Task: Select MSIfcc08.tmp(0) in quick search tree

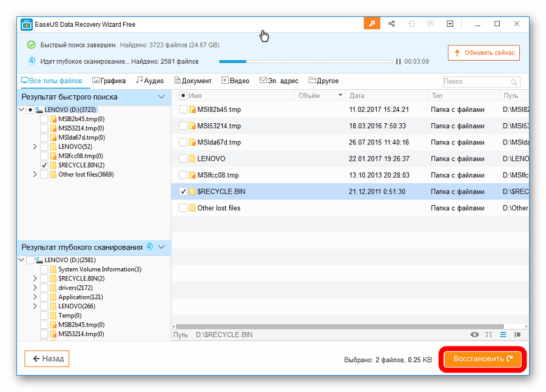Action: (x=81, y=156)
